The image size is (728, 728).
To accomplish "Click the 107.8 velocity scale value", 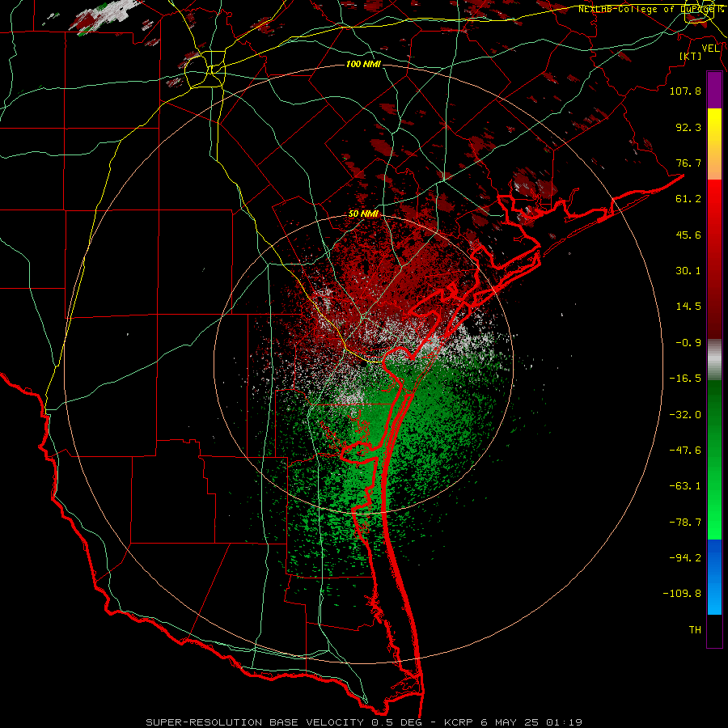I will [x=685, y=91].
